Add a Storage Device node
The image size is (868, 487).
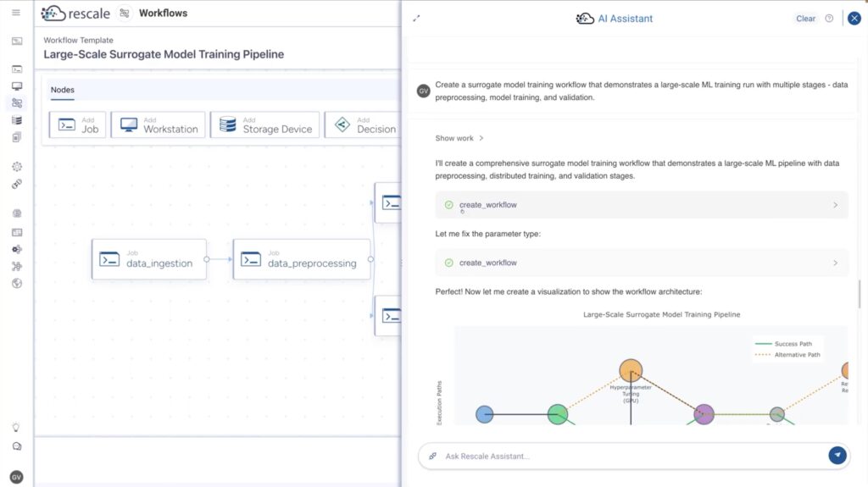pyautogui.click(x=265, y=125)
